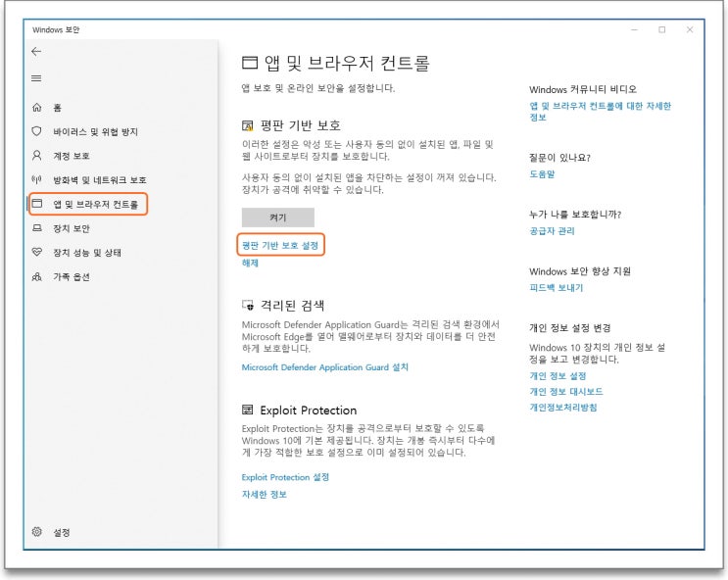
Task: Click 자세한 정보 link under Exploit Protection
Action: [x=265, y=495]
